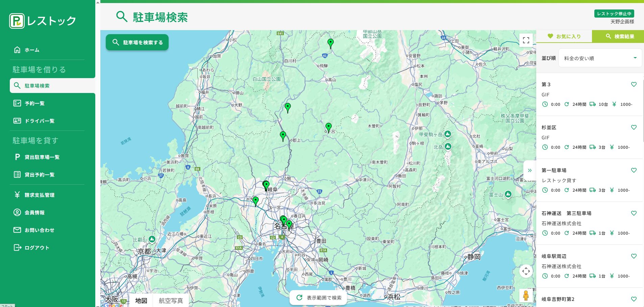This screenshot has width=644, height=307.
Task: Toggle favorite heart for 杉並区 listing
Action: [634, 127]
